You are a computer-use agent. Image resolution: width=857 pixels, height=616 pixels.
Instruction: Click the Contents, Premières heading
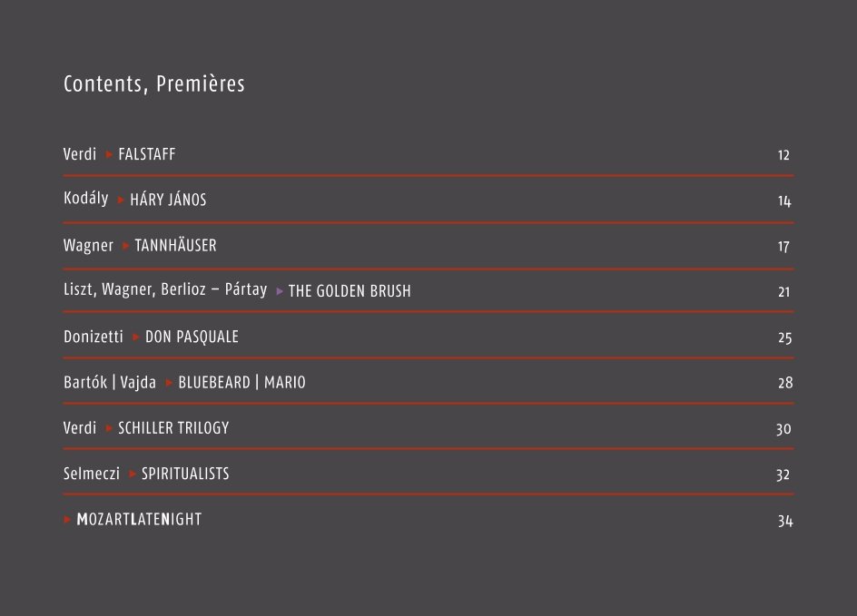click(154, 84)
